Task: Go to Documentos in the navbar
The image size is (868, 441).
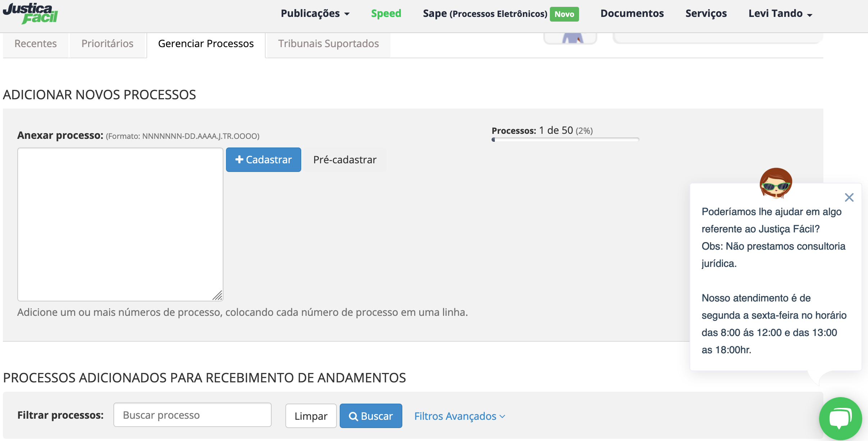Action: point(632,14)
